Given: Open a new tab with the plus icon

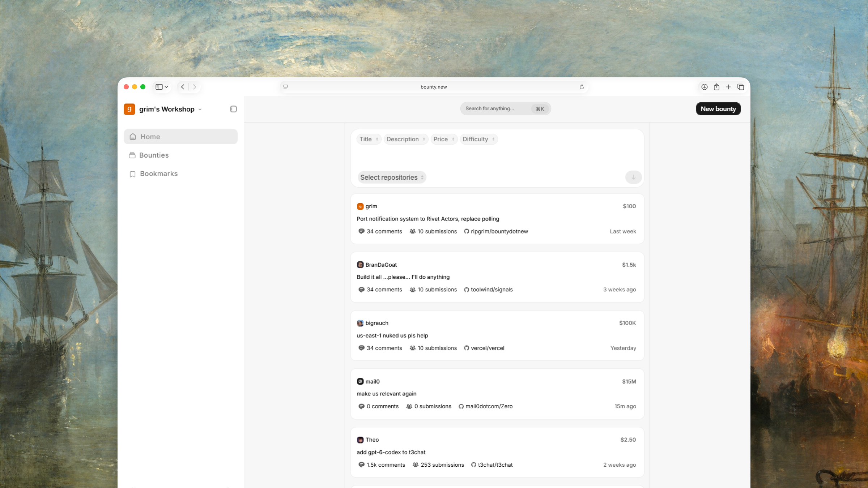Looking at the screenshot, I should (728, 87).
